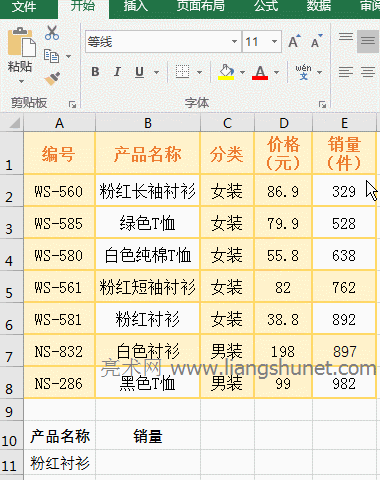Screen dimensions: 380x480
Task: Click cell WS-560
Action: pos(59,190)
